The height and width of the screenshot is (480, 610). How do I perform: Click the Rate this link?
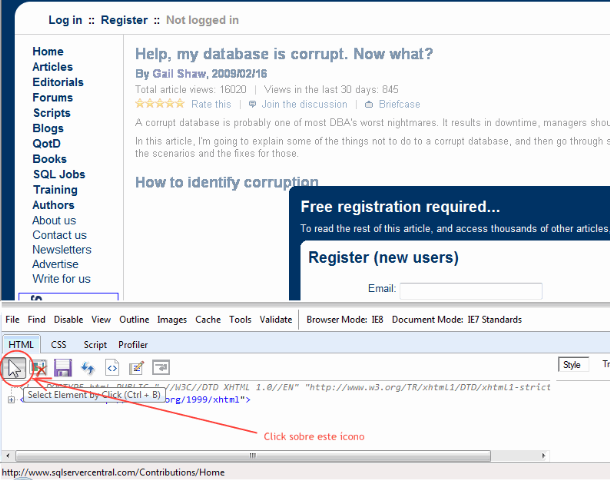(211, 104)
